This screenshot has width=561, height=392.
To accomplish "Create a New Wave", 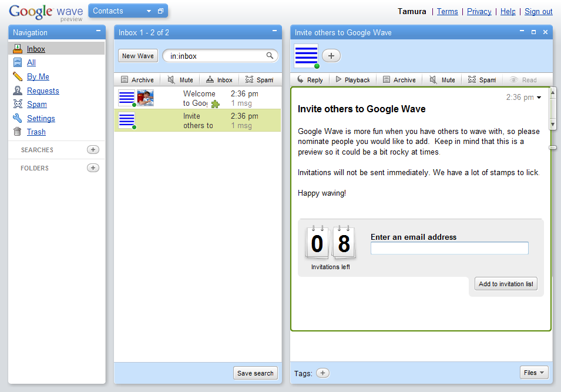I will click(x=137, y=55).
